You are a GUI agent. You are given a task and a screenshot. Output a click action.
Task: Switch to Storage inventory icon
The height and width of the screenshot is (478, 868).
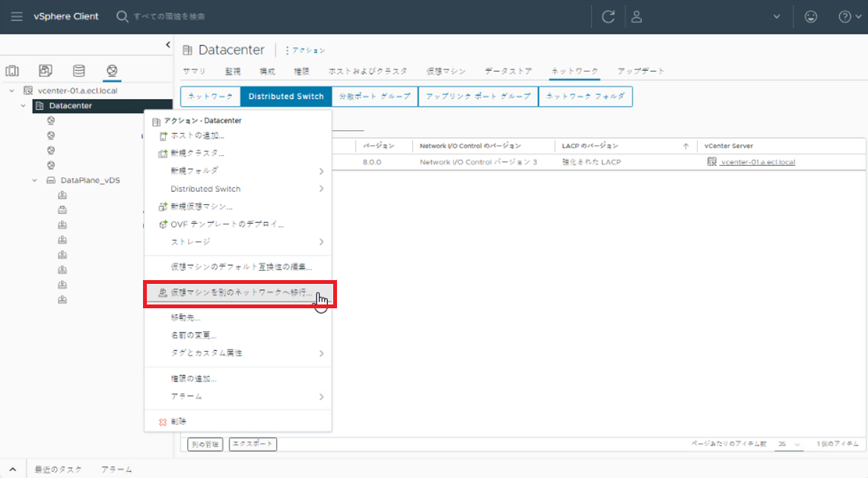click(x=78, y=71)
